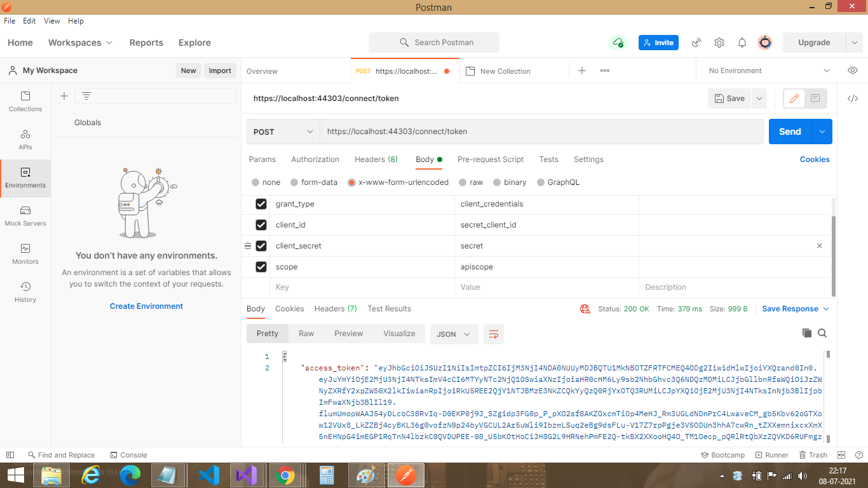Select the none body type
Viewport: 868px width, 488px height.
click(255, 182)
